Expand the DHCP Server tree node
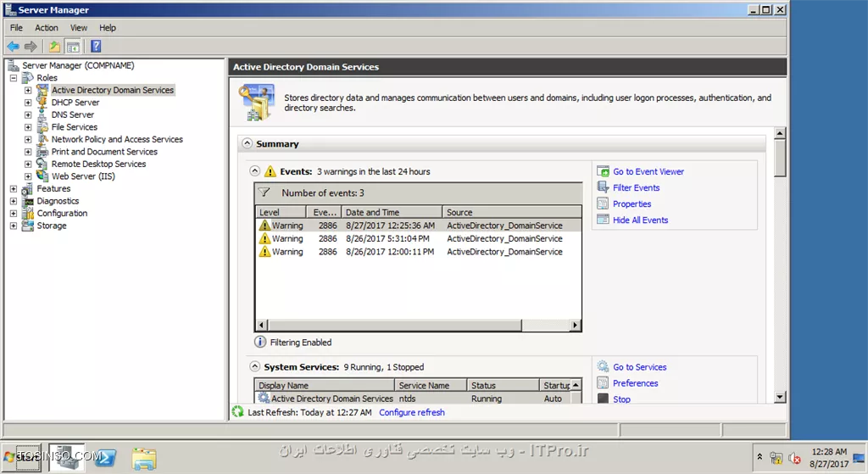Viewport: 868px width, 474px height. pyautogui.click(x=28, y=103)
